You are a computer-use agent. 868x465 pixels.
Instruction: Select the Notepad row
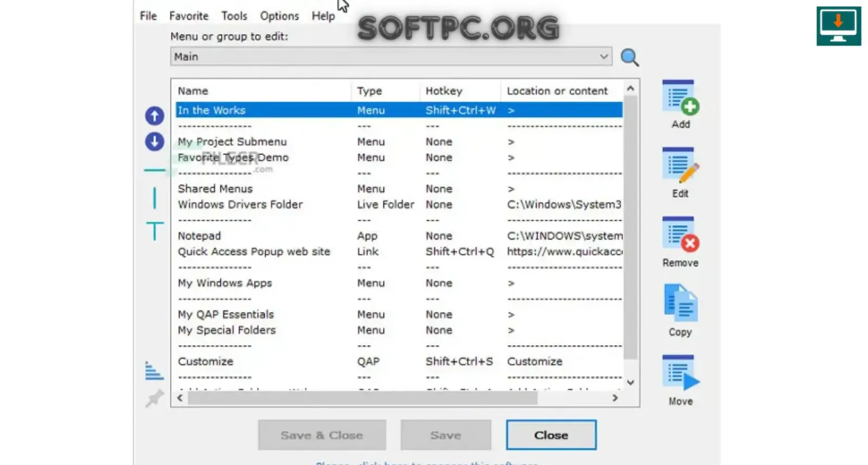coord(399,236)
